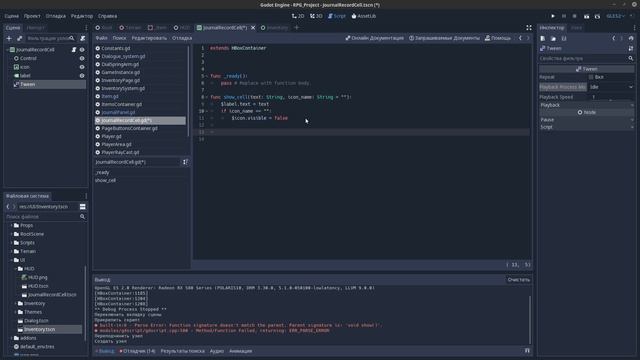
Task: Expand the Themes folder
Action: click(16, 312)
